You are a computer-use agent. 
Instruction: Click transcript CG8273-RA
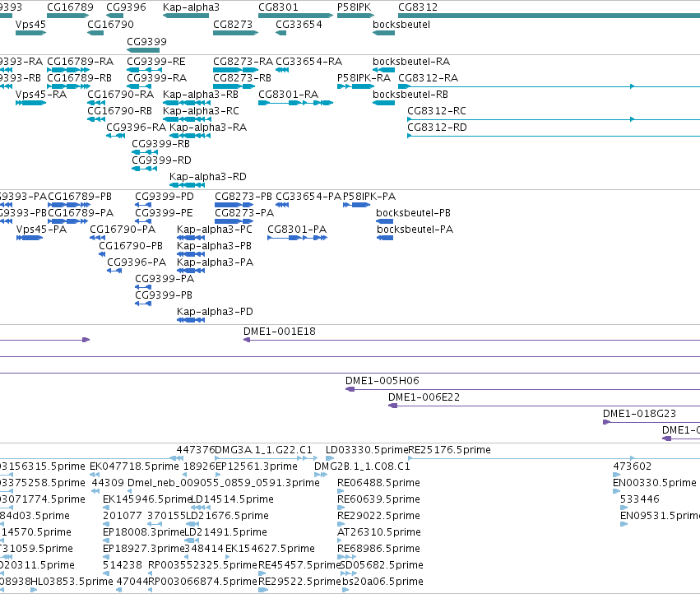click(x=243, y=61)
